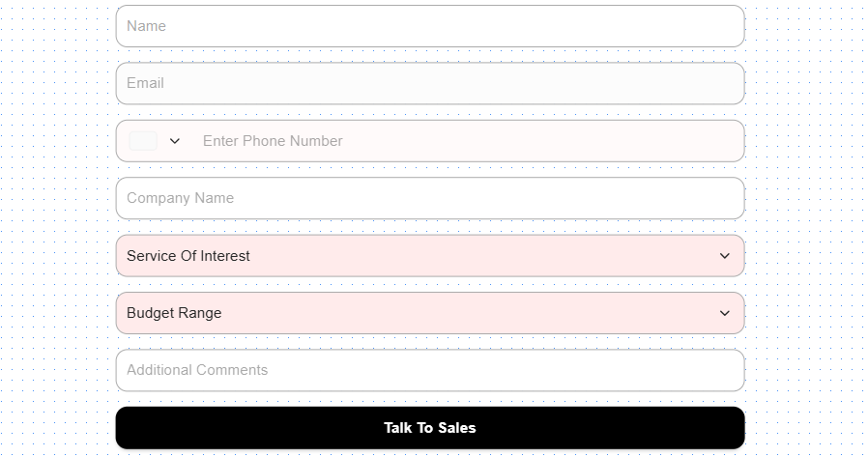The width and height of the screenshot is (868, 456).
Task: Open the Budget Range dropdown
Action: coord(429,313)
